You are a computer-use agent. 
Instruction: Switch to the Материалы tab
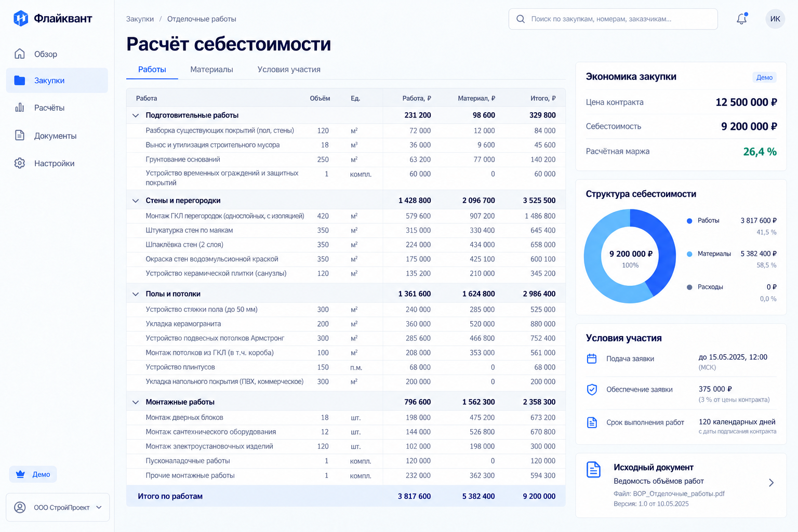211,70
